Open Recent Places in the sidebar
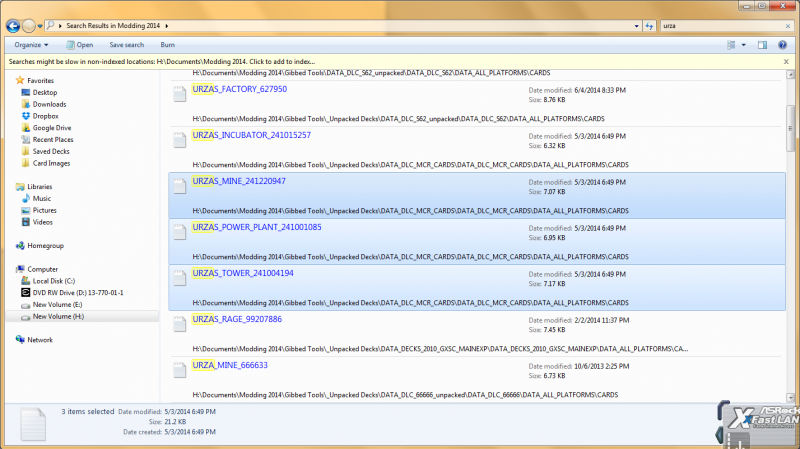Image resolution: width=800 pixels, height=449 pixels. pyautogui.click(x=53, y=139)
